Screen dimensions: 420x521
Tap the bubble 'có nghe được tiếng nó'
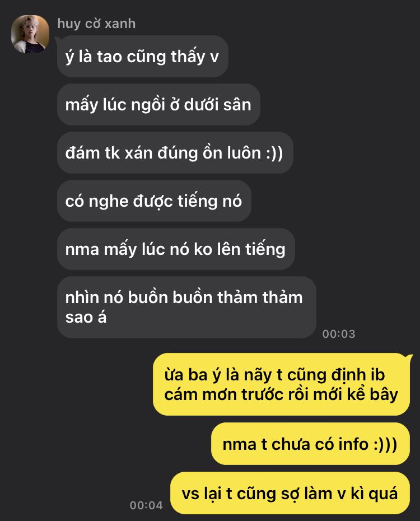pyautogui.click(x=154, y=201)
